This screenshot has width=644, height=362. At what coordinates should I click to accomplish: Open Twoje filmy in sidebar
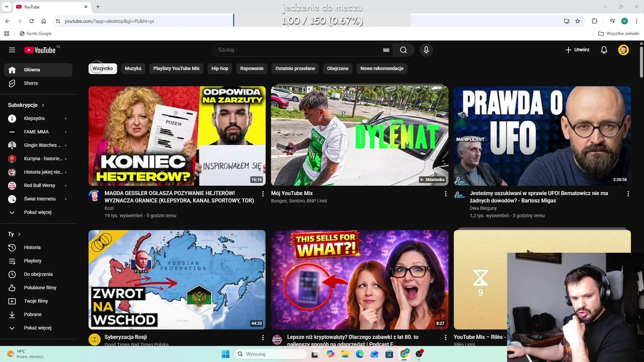coord(38,301)
